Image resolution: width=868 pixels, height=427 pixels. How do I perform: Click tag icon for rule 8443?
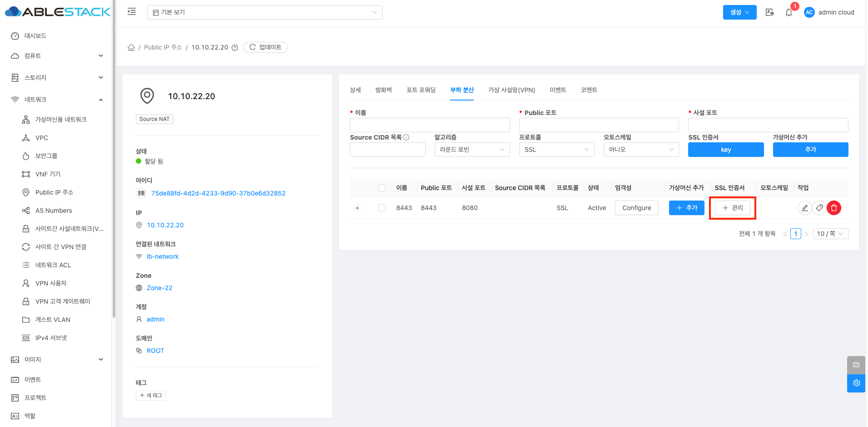[819, 208]
